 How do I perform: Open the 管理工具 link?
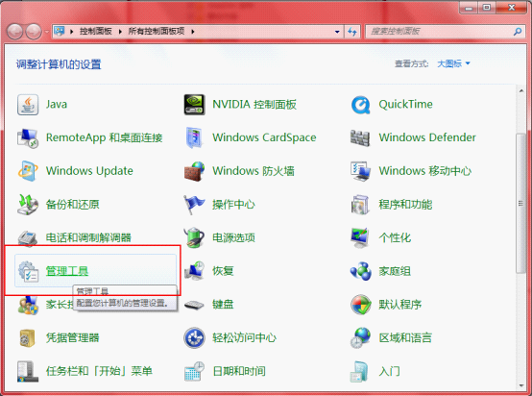pyautogui.click(x=67, y=271)
